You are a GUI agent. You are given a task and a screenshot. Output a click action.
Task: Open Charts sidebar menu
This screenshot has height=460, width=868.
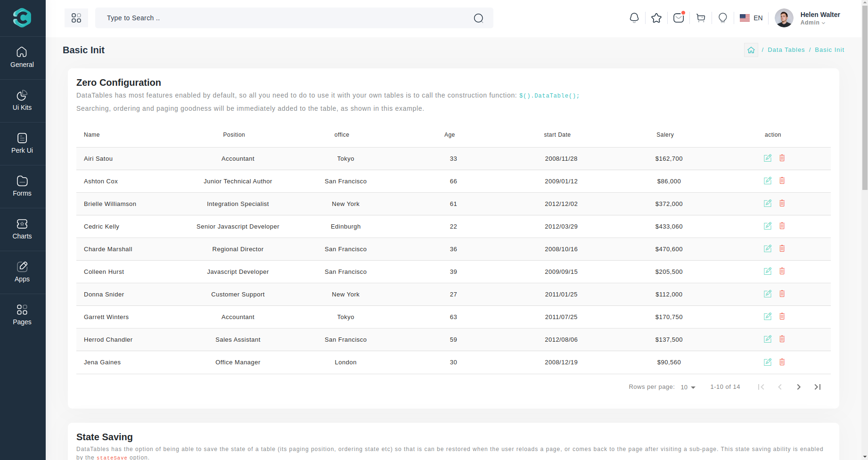click(22, 229)
